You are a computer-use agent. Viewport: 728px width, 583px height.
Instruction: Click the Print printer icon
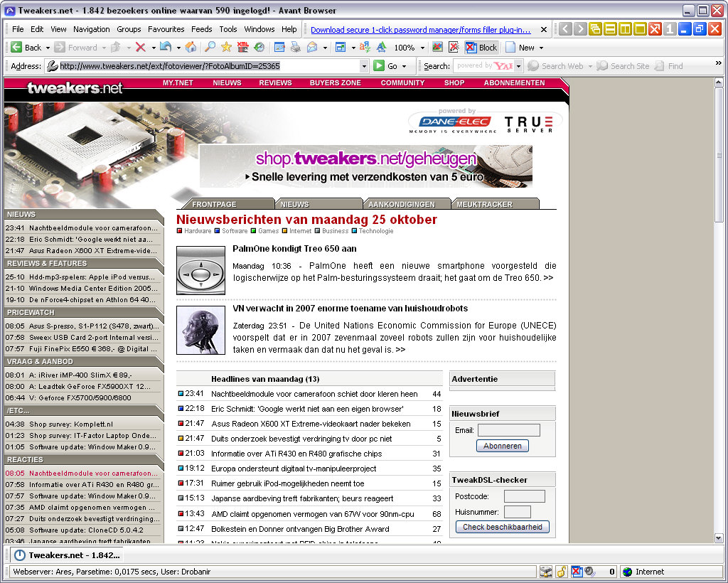pyautogui.click(x=295, y=48)
